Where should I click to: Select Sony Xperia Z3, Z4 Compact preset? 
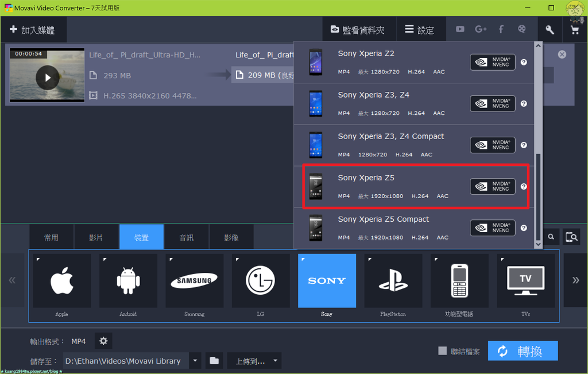pos(413,145)
